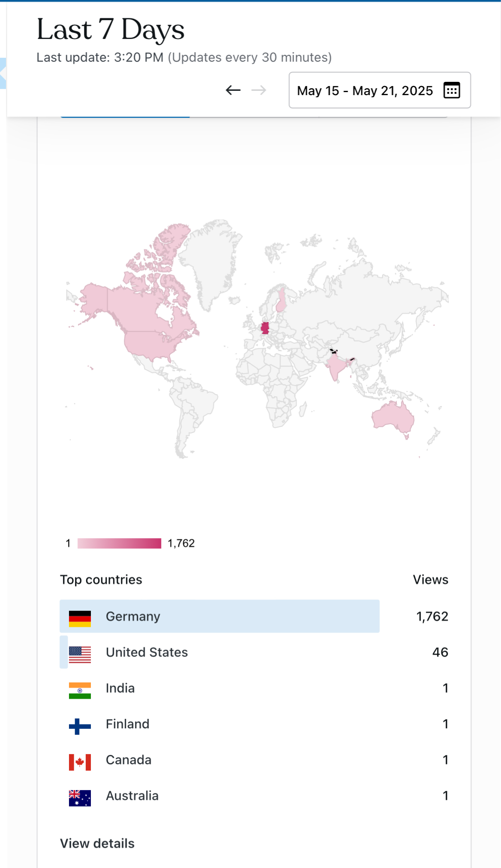This screenshot has height=868, width=501.
Task: Open the May 15 - May 21, 2025 date picker
Action: click(x=365, y=90)
